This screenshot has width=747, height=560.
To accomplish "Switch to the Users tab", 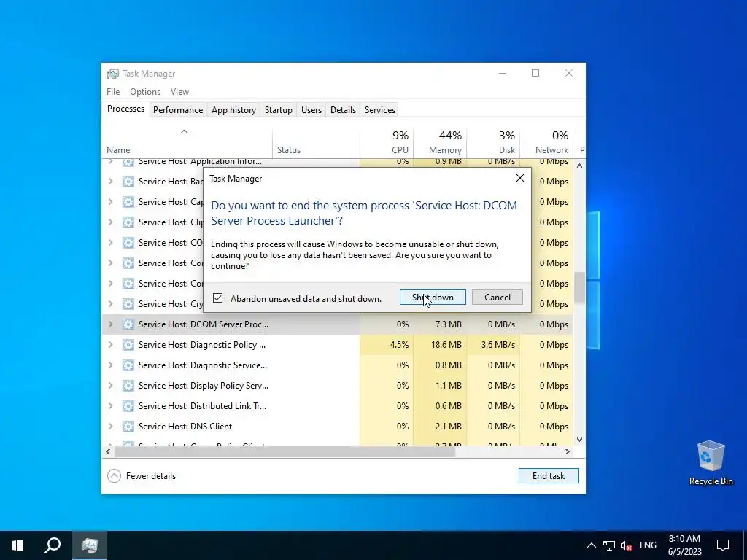I will pyautogui.click(x=311, y=109).
